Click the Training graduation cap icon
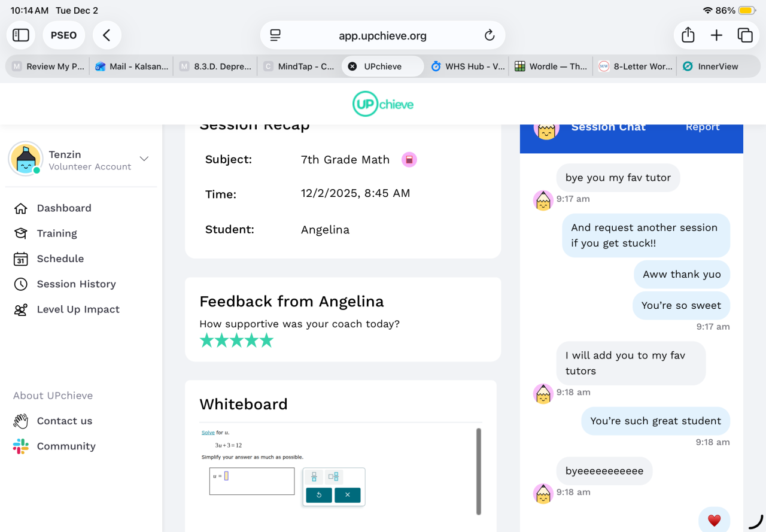Image resolution: width=766 pixels, height=532 pixels. (21, 233)
